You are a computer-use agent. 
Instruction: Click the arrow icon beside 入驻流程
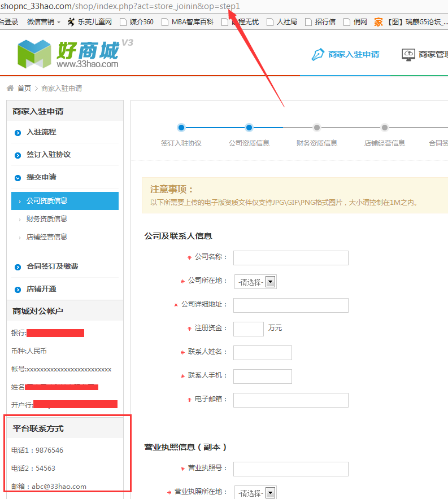18,133
